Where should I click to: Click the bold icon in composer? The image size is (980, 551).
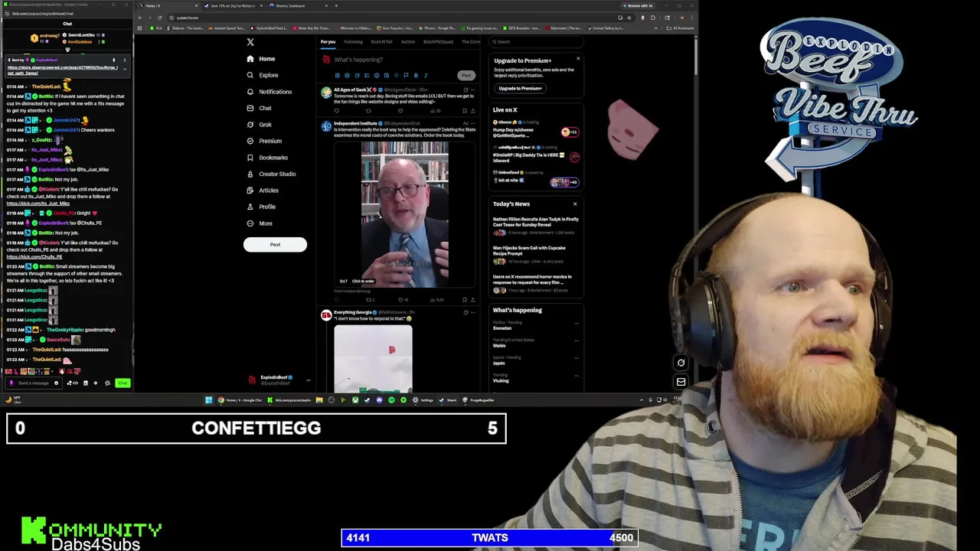point(416,75)
